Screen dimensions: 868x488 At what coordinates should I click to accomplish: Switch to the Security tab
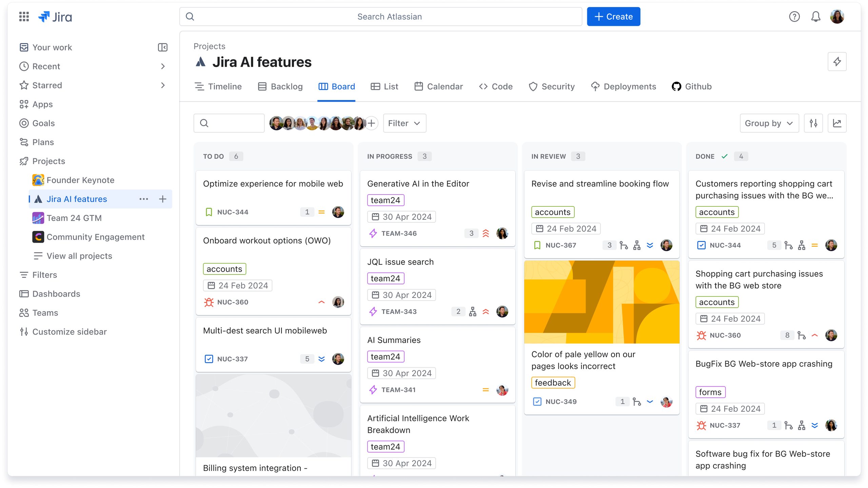click(x=552, y=86)
